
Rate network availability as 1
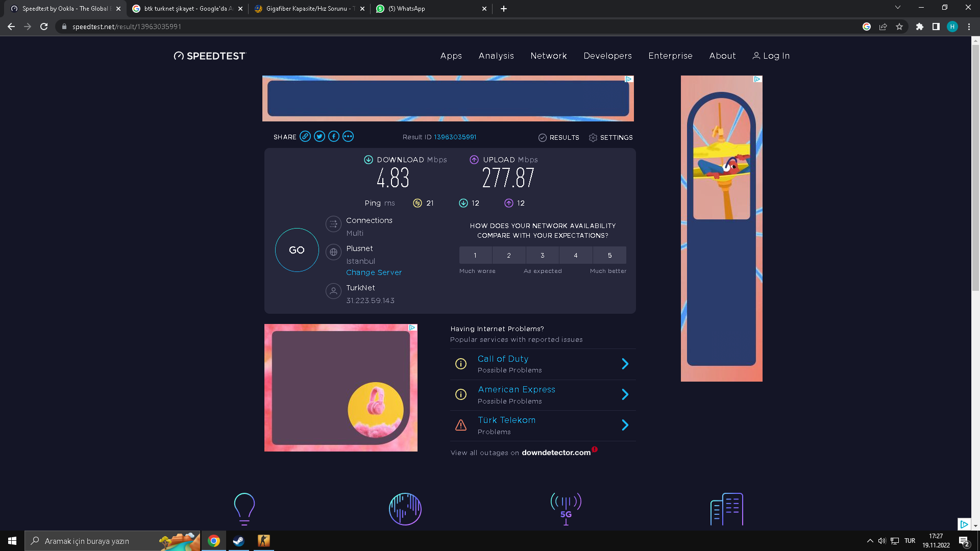[x=475, y=255]
